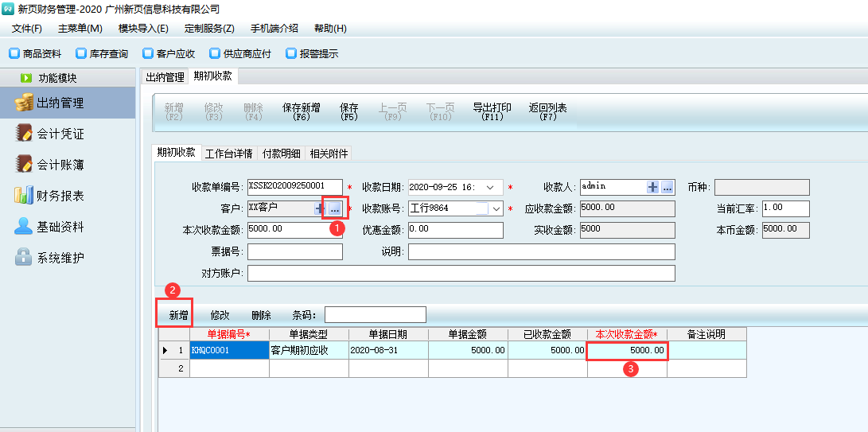Open the 供应商应付 toolbar shortcut
868x432 pixels.
click(x=240, y=54)
